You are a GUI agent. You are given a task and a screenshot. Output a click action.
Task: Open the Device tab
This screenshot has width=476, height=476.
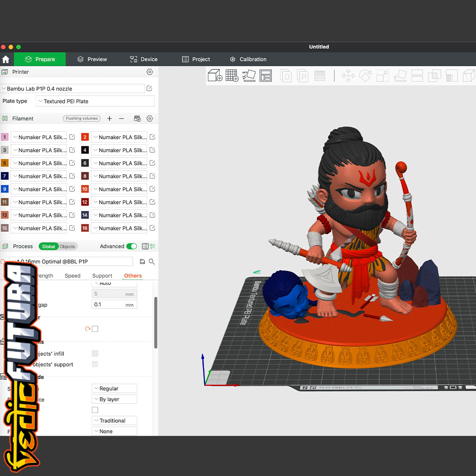(144, 59)
